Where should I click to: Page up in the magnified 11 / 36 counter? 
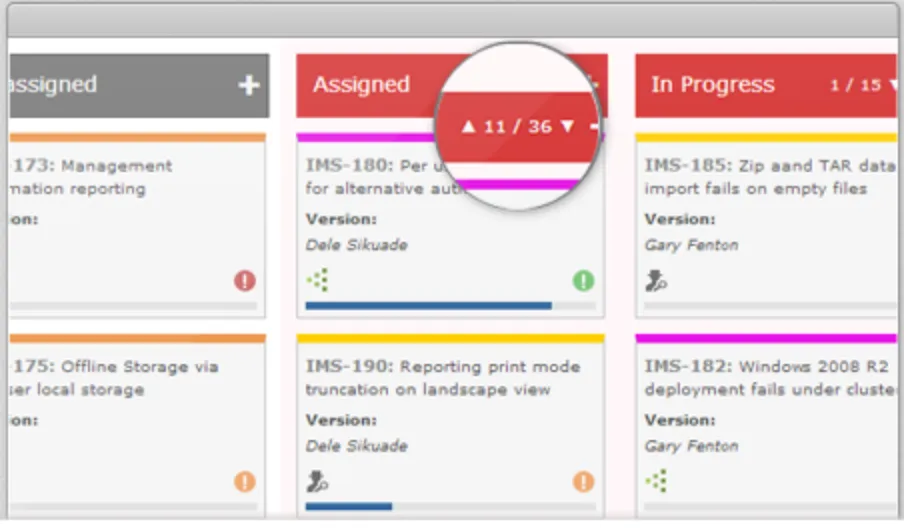(469, 126)
